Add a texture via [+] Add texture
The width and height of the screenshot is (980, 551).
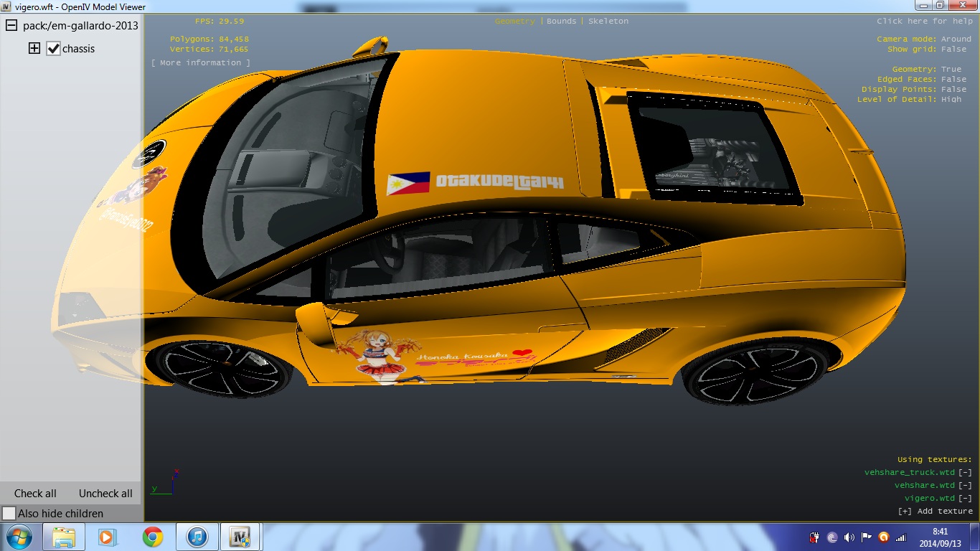coord(936,511)
